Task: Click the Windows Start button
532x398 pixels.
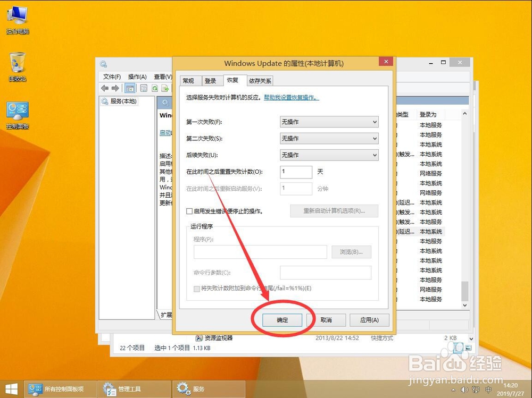Action: coord(11,389)
